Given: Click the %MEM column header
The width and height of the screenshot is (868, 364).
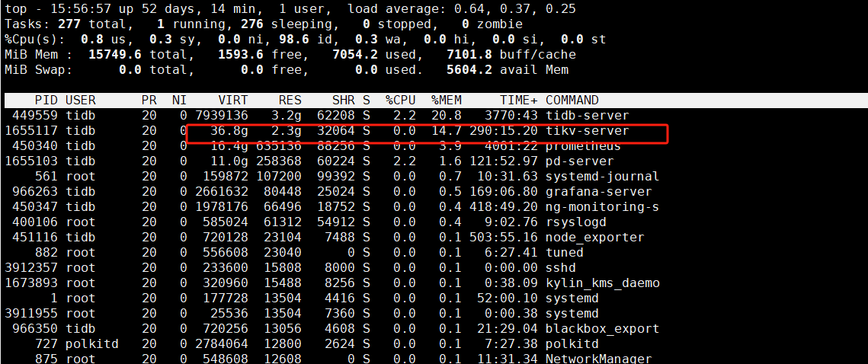Looking at the screenshot, I should 447,100.
